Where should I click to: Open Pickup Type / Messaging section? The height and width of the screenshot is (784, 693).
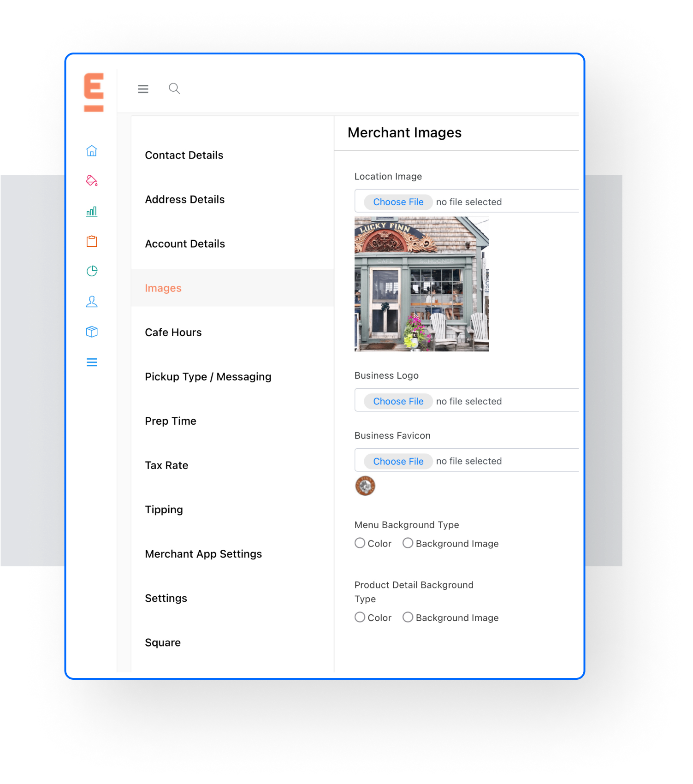[207, 377]
